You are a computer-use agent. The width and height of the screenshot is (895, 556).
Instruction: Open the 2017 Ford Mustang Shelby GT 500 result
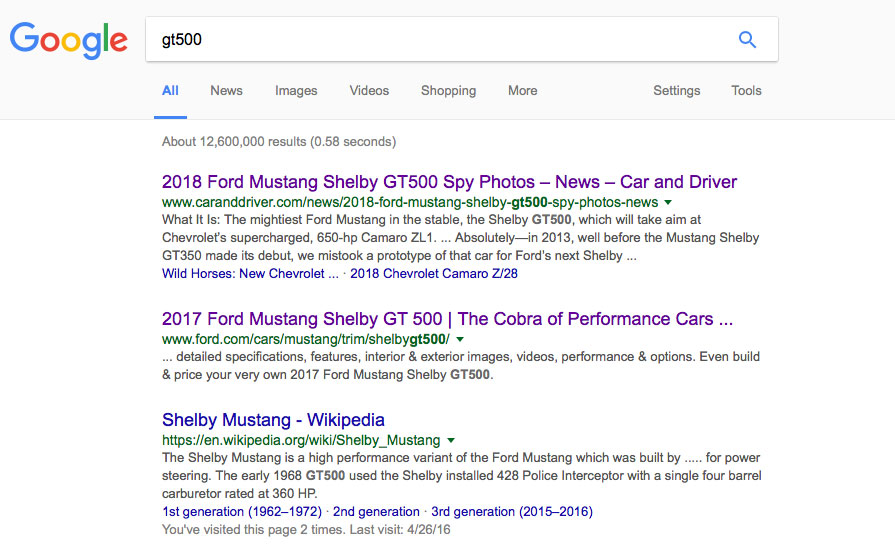coord(447,319)
